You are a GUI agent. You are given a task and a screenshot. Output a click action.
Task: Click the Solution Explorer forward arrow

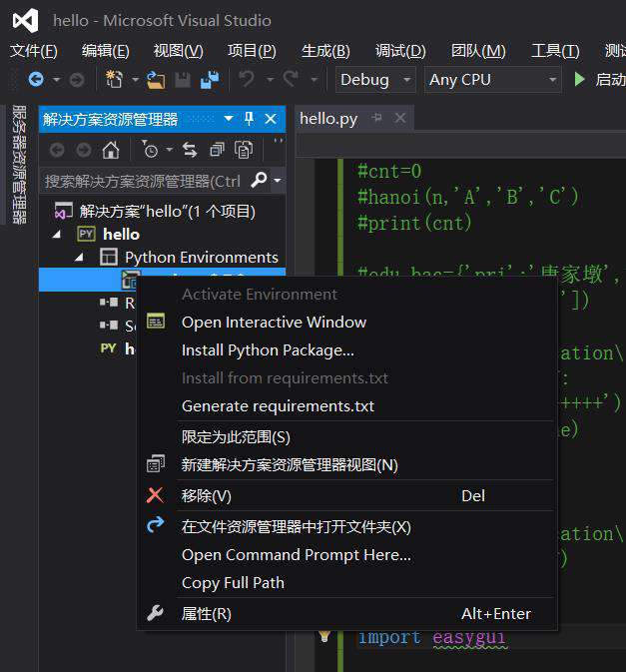point(84,150)
